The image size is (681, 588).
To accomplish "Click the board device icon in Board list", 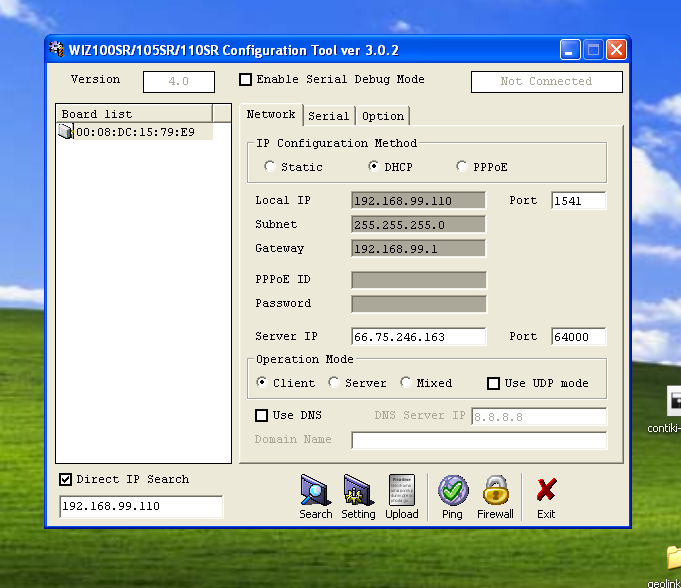I will (x=66, y=132).
